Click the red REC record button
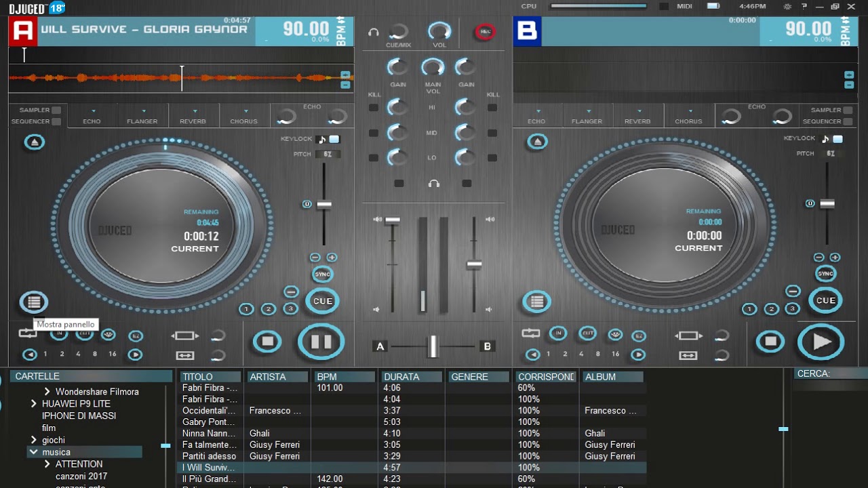Viewport: 868px width, 488px height. pyautogui.click(x=485, y=31)
